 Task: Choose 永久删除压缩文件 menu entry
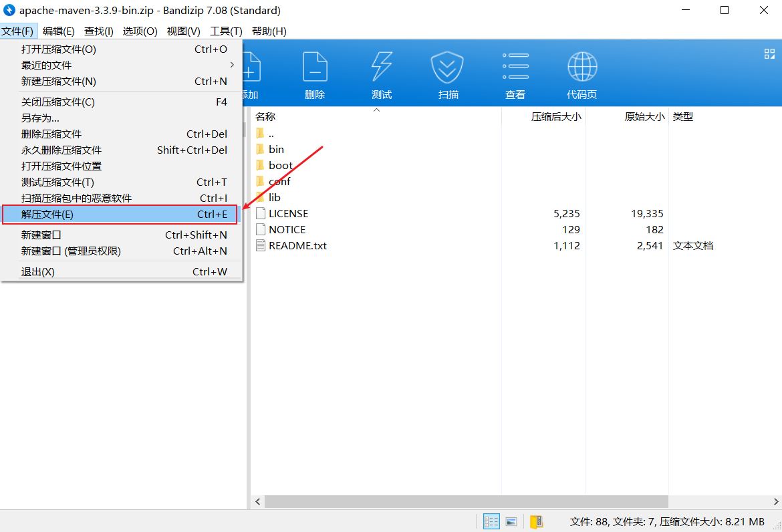click(x=121, y=150)
